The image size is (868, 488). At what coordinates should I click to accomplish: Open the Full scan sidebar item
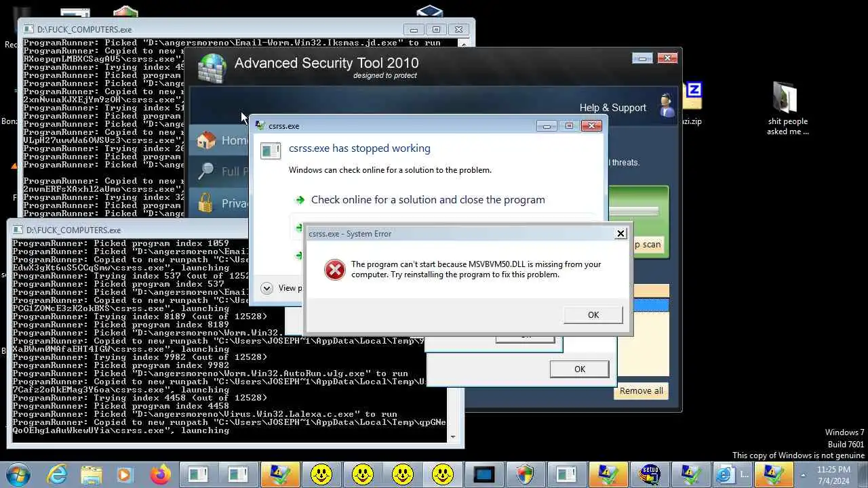218,171
